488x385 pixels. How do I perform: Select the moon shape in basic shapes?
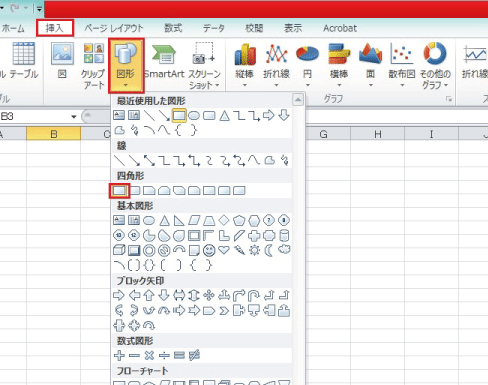269,250
